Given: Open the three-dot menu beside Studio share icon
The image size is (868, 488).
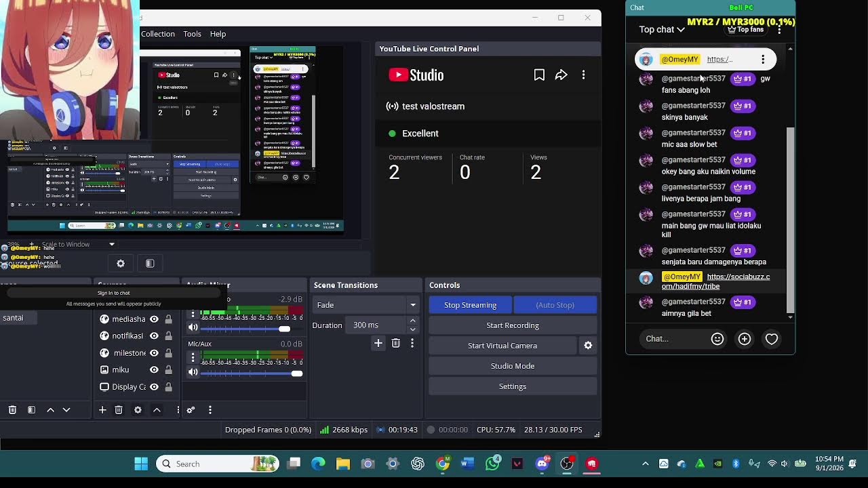Looking at the screenshot, I should (583, 75).
